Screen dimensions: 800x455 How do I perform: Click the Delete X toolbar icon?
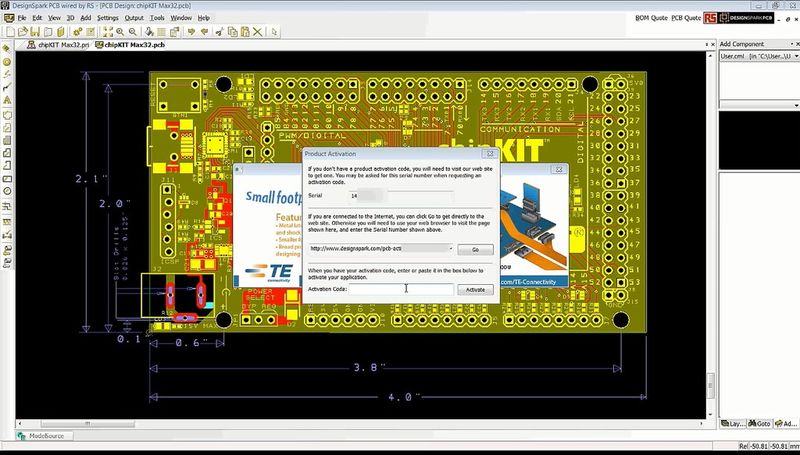point(258,32)
